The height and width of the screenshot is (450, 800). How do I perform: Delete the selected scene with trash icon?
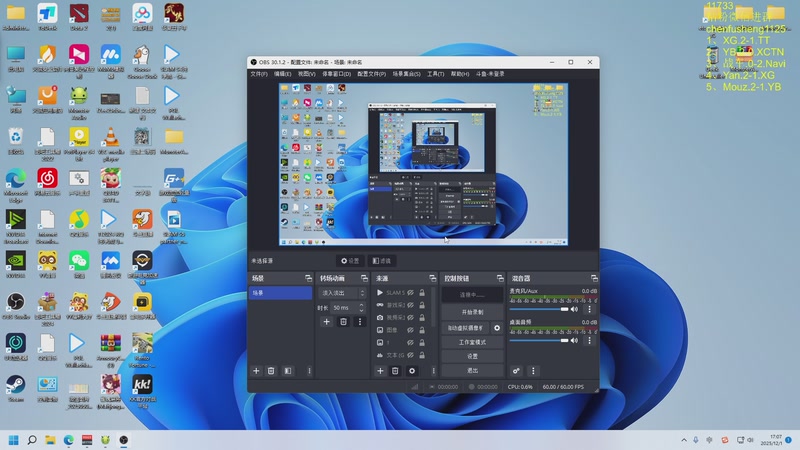[x=271, y=371]
